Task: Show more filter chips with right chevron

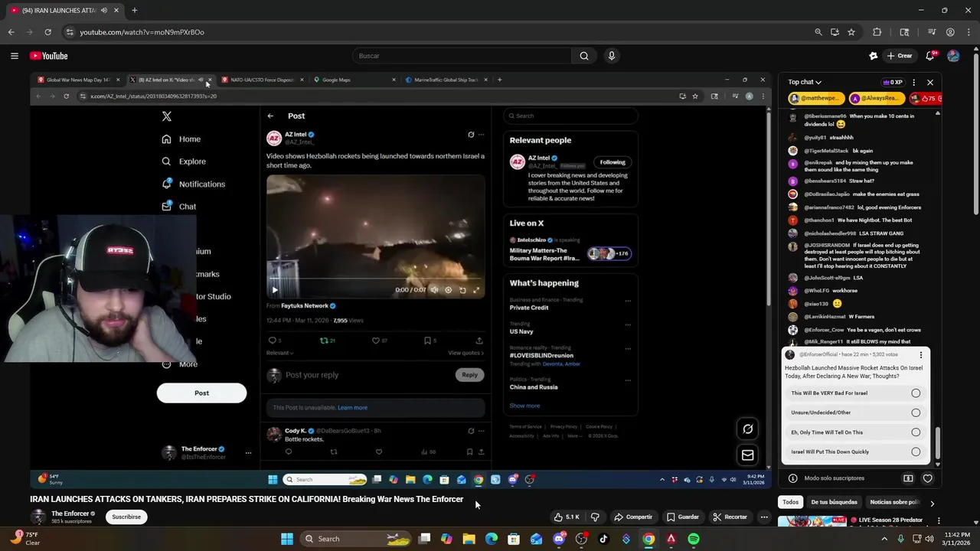Action: click(x=932, y=503)
